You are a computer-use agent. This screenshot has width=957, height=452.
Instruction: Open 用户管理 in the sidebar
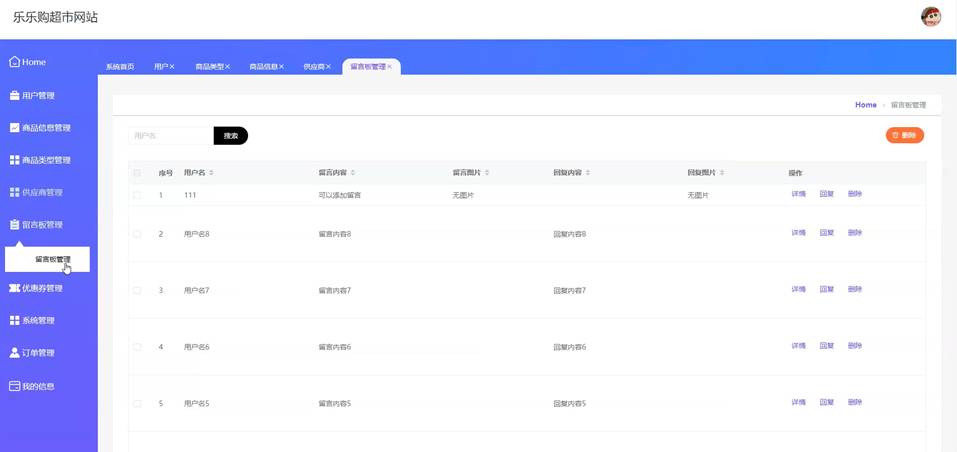coord(33,96)
